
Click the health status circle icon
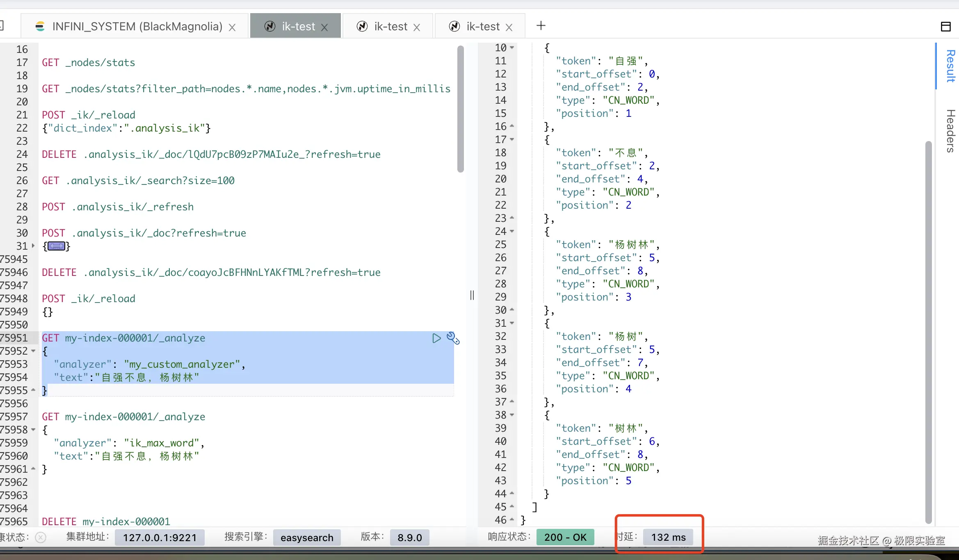coord(41,537)
